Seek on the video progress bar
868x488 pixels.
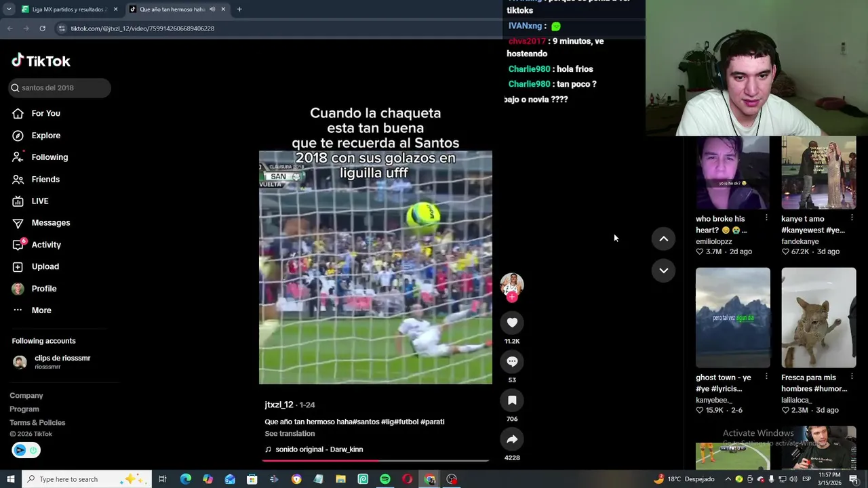[x=376, y=461]
